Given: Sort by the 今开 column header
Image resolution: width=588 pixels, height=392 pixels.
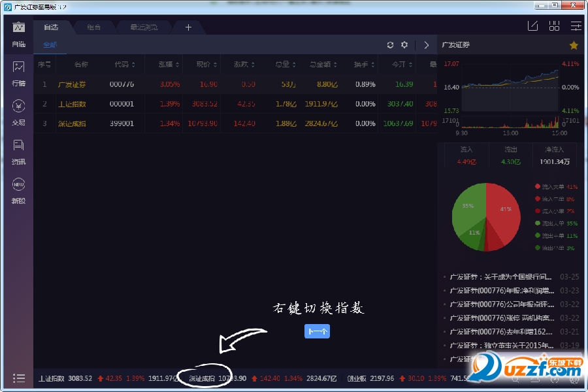Looking at the screenshot, I should coord(402,65).
